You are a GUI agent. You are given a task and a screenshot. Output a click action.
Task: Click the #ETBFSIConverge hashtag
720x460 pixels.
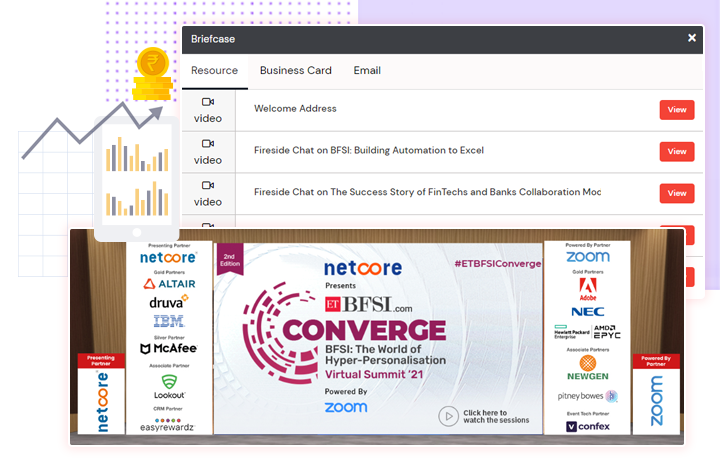497,264
